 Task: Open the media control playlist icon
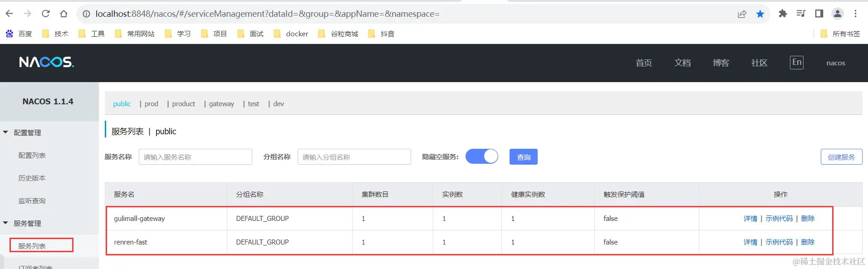click(x=801, y=14)
